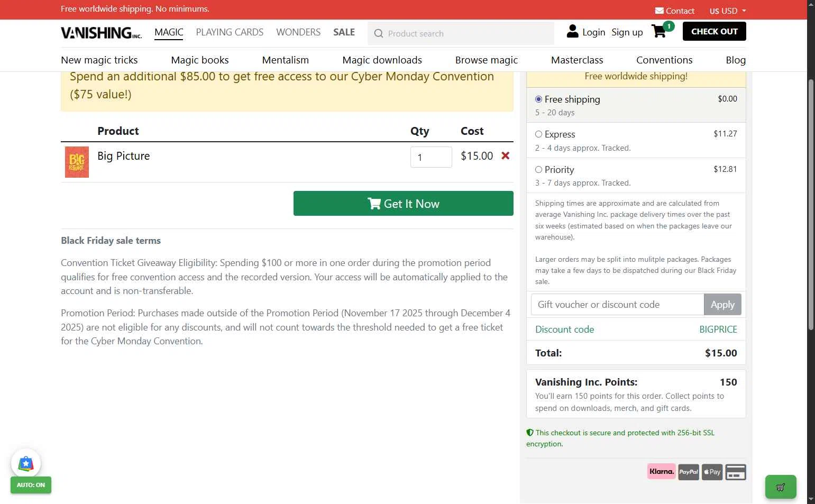The width and height of the screenshot is (815, 504).
Task: Open the green floating cart widget
Action: (x=781, y=487)
